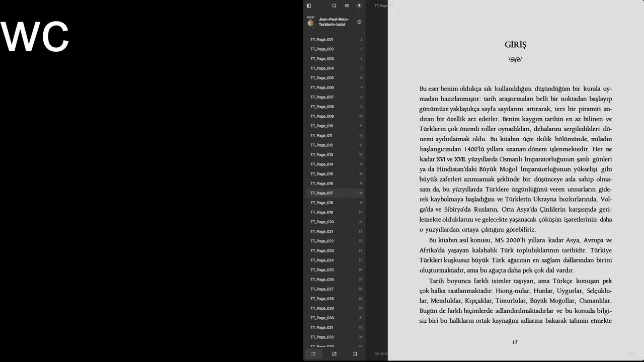Screen dimensions: 644x362
Task: Toggle the pin sidebar icon
Action: coord(359,6)
